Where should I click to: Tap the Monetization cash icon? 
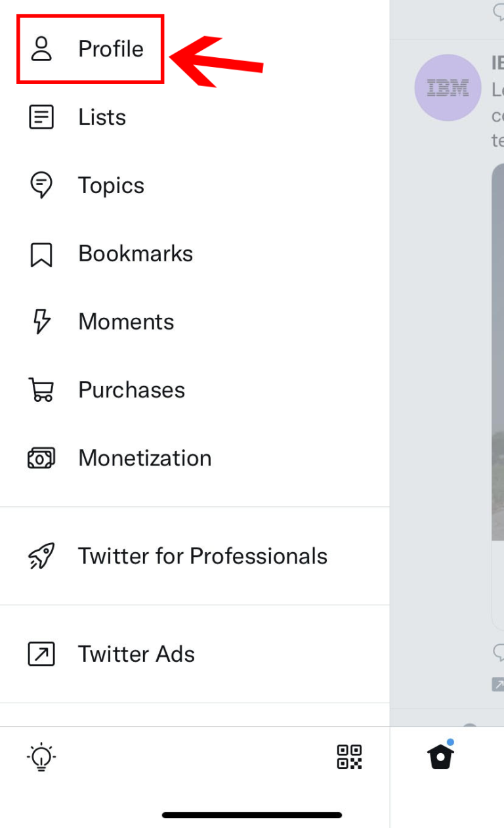point(41,458)
